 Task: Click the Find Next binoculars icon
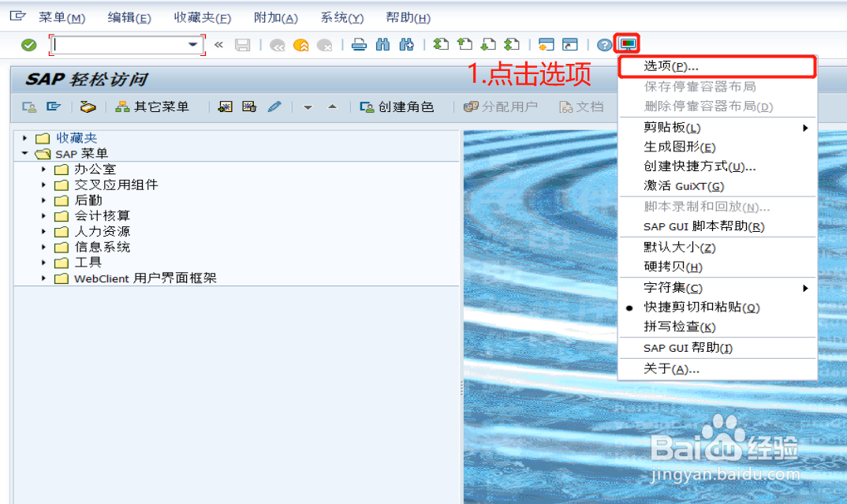click(x=406, y=45)
